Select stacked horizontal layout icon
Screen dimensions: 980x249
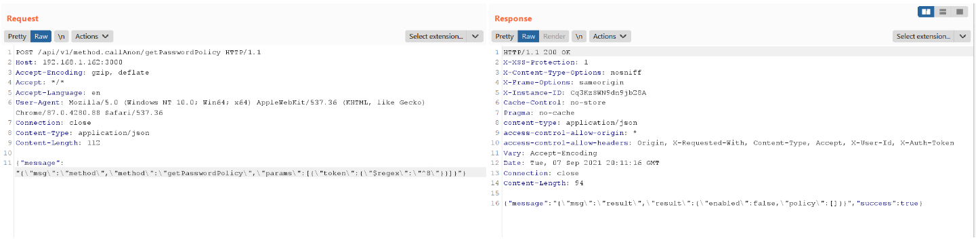point(943,12)
